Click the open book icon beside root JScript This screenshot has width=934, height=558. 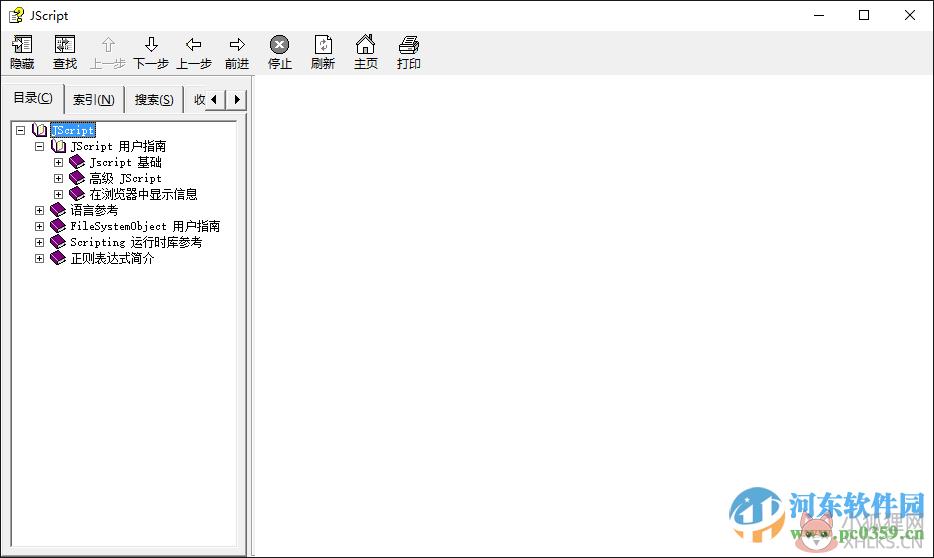(39, 130)
